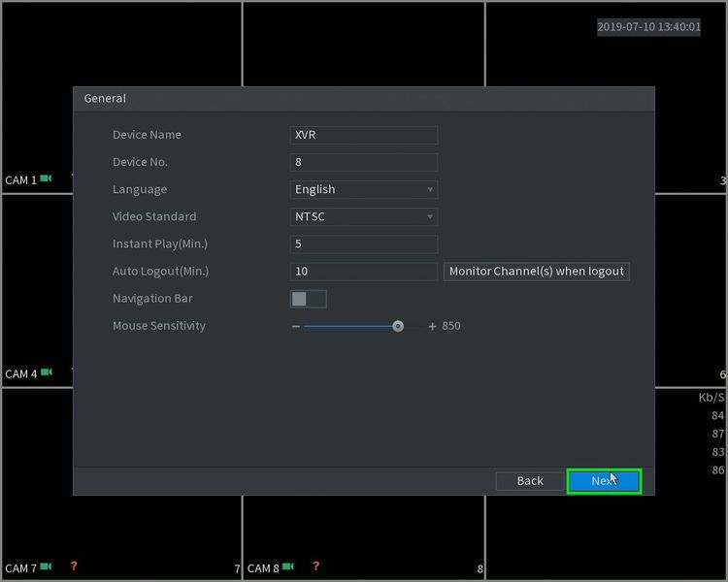Click the bitrate value 83
Screen dimensions: 728x582
(x=717, y=452)
